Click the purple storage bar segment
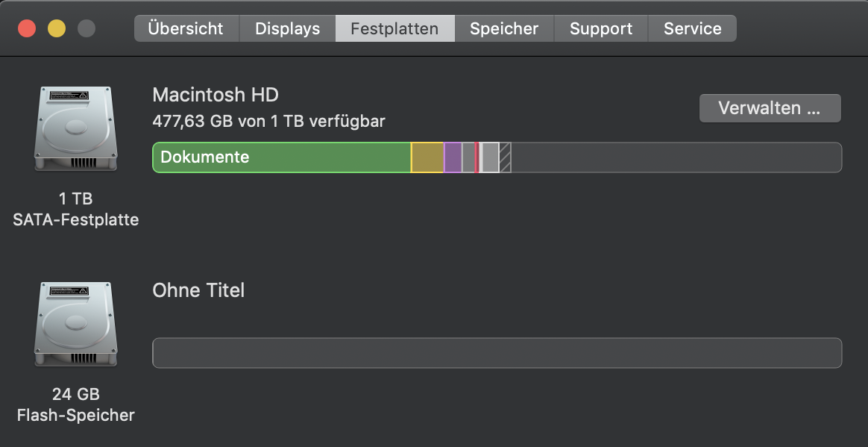 coord(453,157)
